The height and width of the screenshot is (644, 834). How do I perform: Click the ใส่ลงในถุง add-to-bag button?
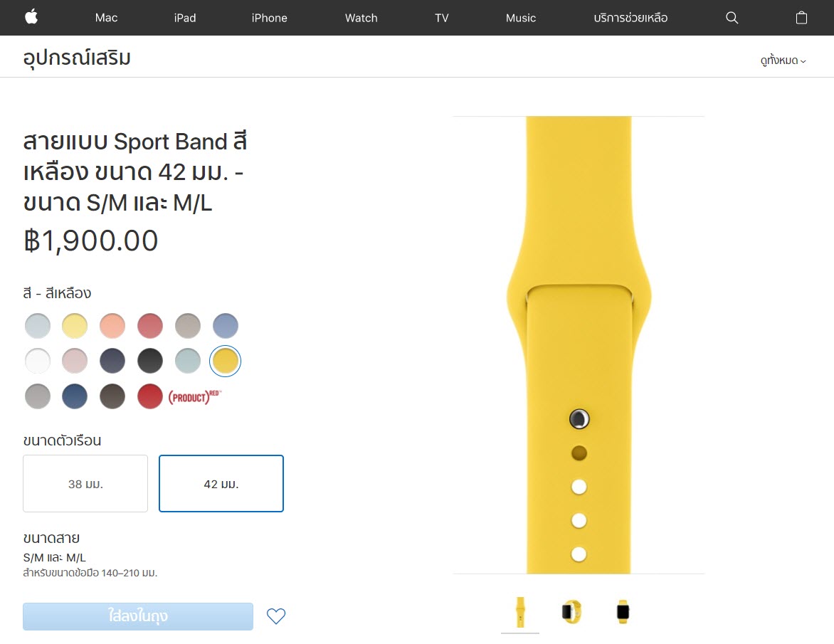138,616
